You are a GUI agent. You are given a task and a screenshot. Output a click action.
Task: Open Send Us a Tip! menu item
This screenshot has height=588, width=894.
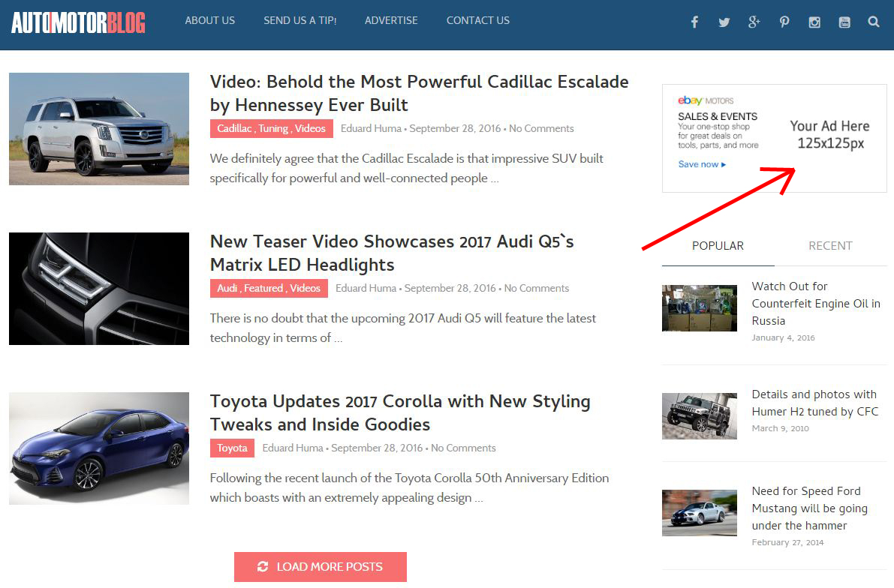point(300,20)
